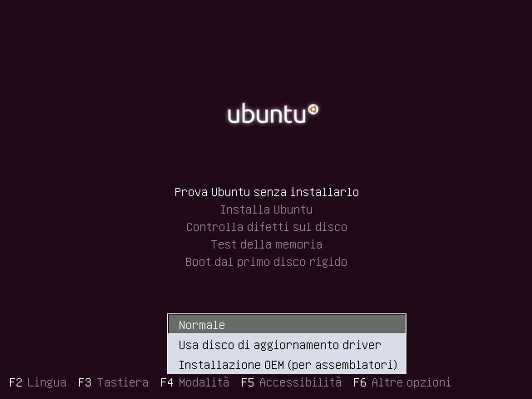Click the Modalità mode option
Screen dimensions: 532x399
coord(204,382)
